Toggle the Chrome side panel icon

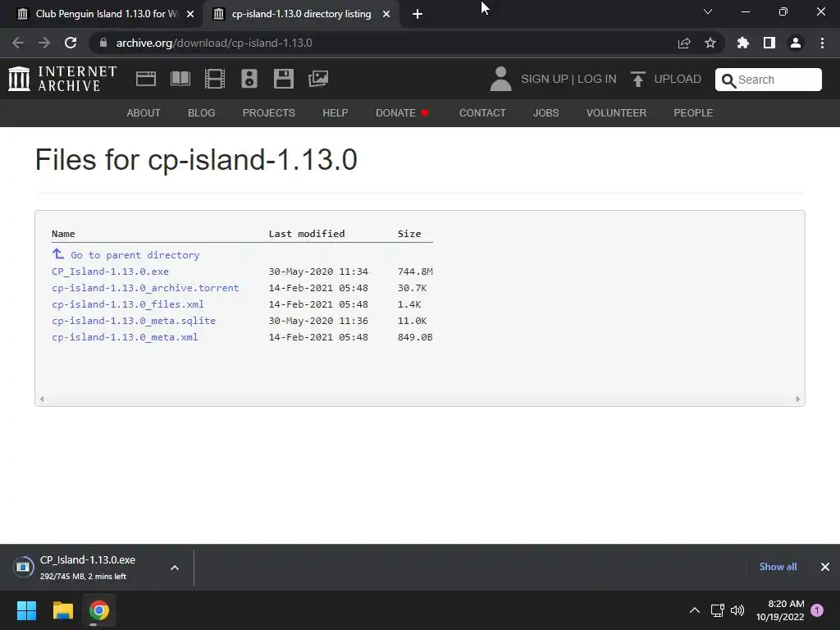769,43
